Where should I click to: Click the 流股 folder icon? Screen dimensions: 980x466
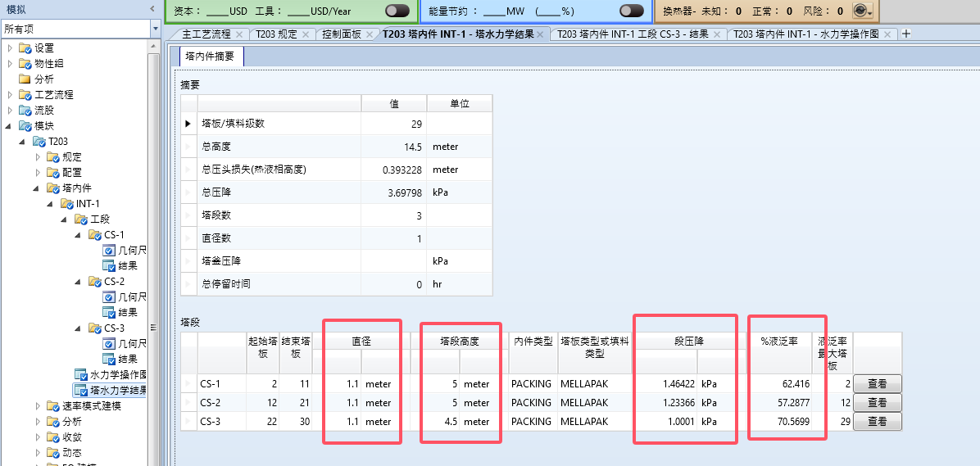[25, 111]
